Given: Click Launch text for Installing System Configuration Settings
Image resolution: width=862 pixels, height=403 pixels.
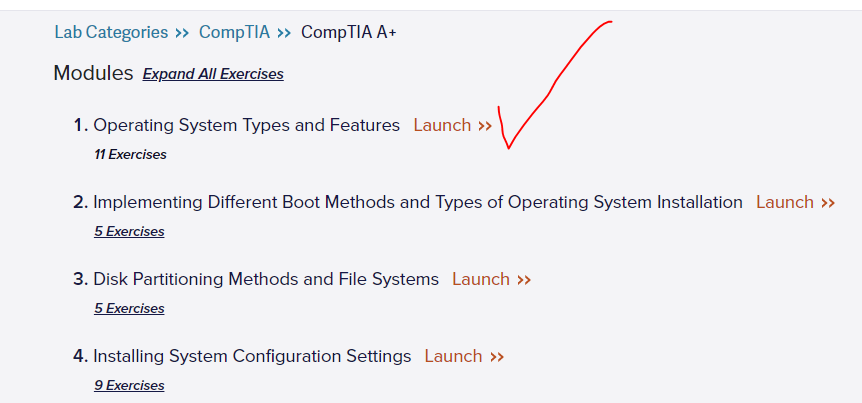Looking at the screenshot, I should tap(453, 356).
